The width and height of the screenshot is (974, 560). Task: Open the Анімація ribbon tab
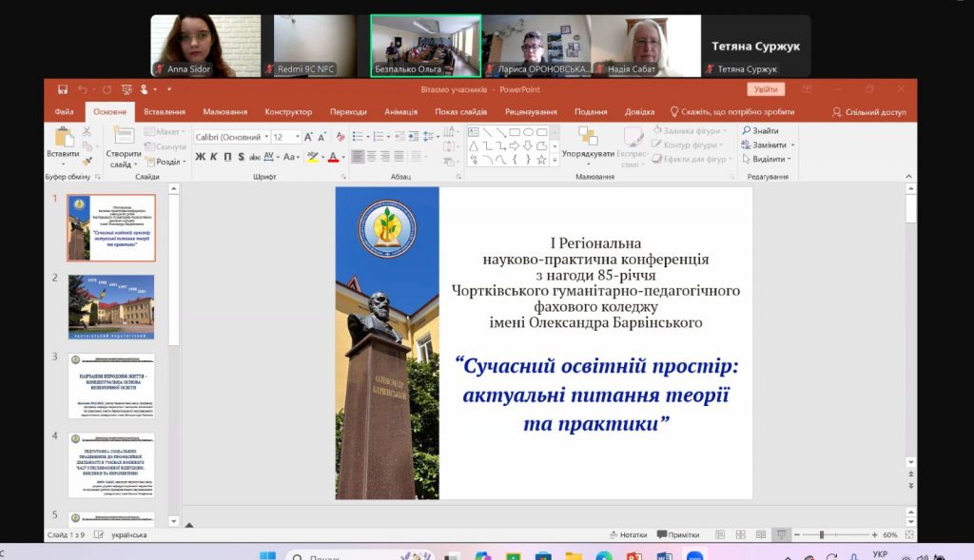pos(400,111)
